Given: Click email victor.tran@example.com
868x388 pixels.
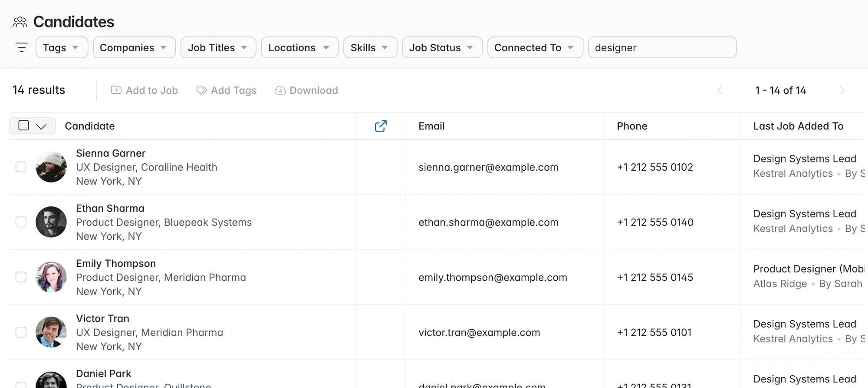Looking at the screenshot, I should pos(479,333).
